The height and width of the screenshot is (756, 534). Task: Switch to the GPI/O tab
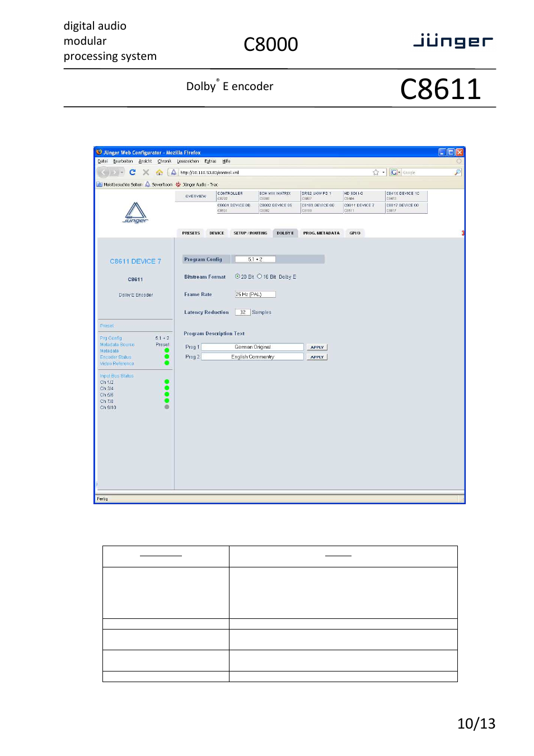coord(355,233)
